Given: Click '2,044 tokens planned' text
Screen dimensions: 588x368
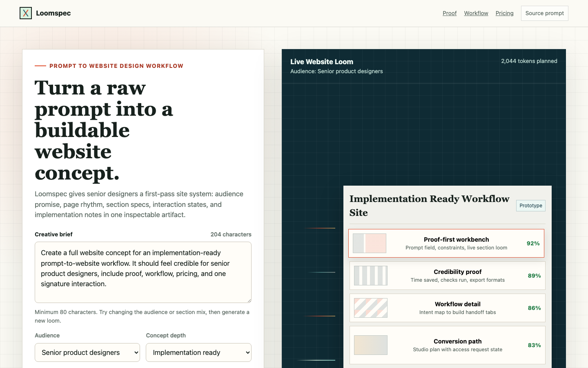Looking at the screenshot, I should [529, 61].
